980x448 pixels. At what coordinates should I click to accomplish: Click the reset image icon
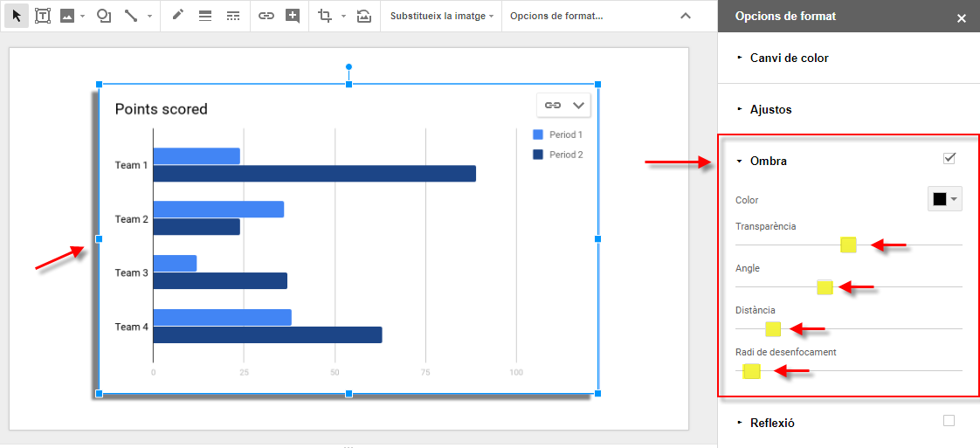[363, 17]
